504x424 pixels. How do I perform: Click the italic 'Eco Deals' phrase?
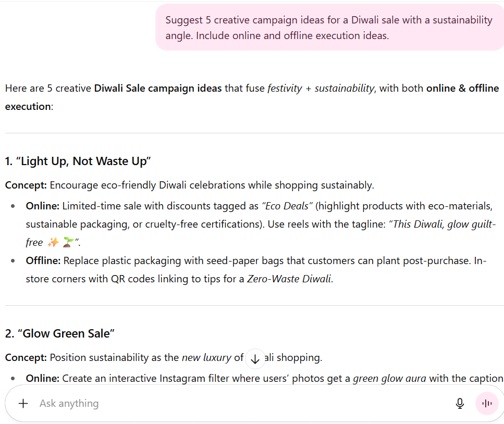click(x=287, y=206)
